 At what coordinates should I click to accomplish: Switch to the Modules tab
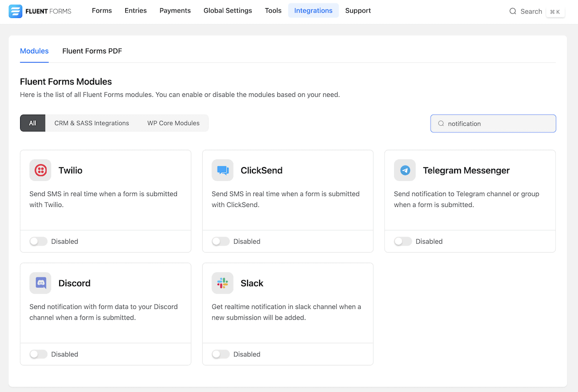click(x=34, y=51)
